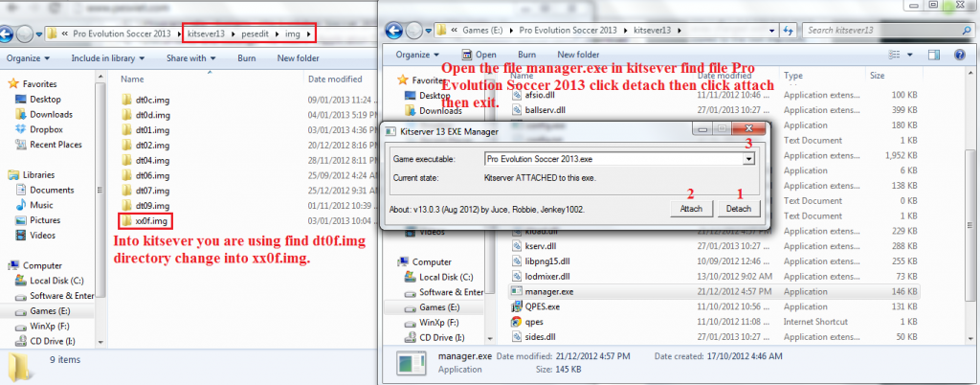Select the dt01.img folder
This screenshot has width=980, height=385.
[x=145, y=130]
